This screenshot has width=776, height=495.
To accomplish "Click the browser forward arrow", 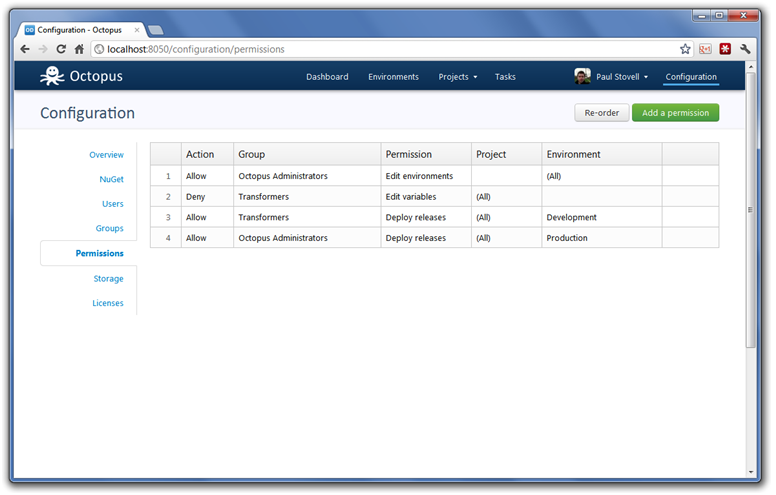I will (x=43, y=49).
